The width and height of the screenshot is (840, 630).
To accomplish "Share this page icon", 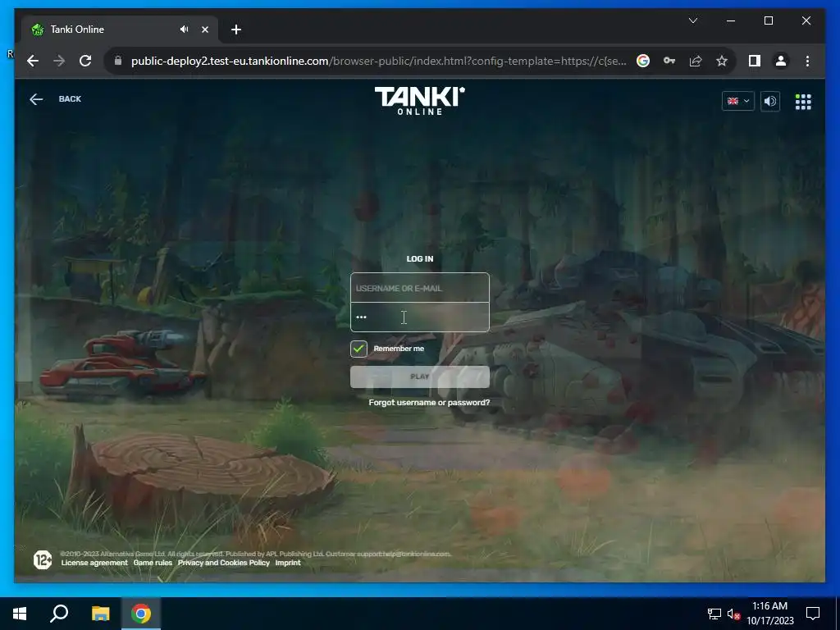I will click(696, 61).
